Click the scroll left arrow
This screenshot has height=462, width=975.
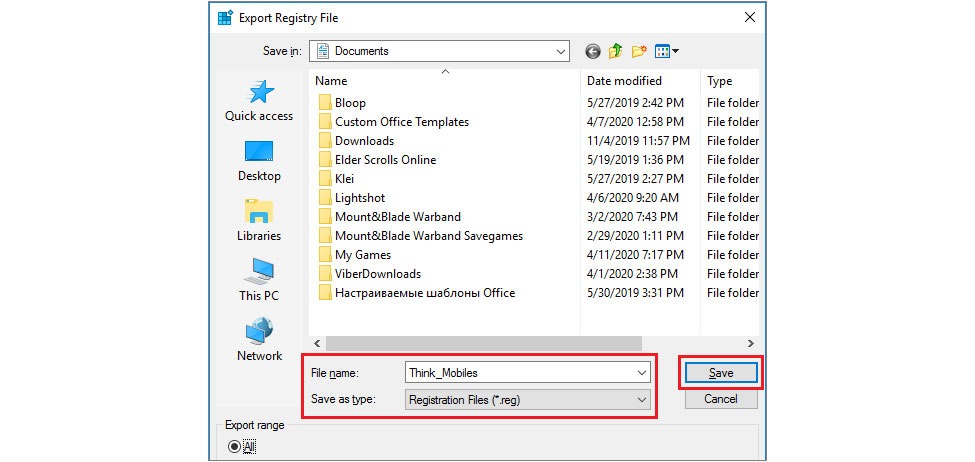[317, 343]
